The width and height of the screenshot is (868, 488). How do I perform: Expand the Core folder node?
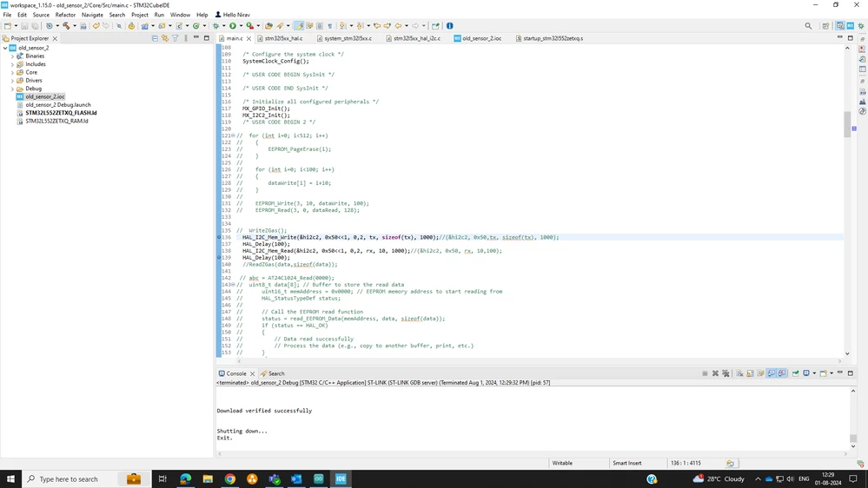point(13,72)
